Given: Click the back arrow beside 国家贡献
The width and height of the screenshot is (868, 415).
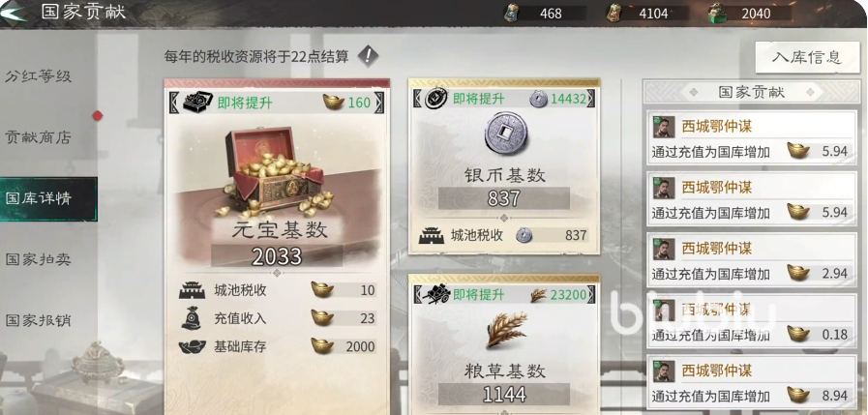Looking at the screenshot, I should click(14, 13).
